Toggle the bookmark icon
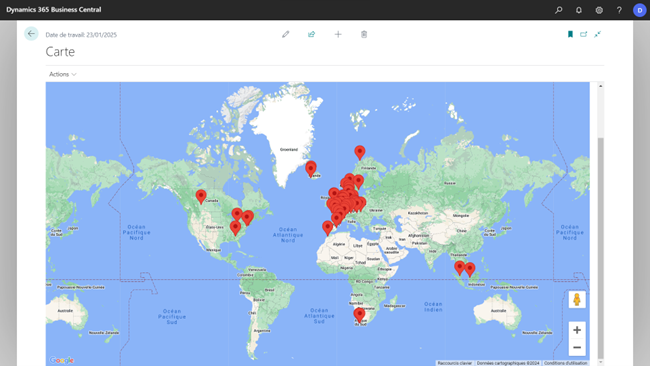Image resolution: width=650 pixels, height=366 pixels. point(570,34)
